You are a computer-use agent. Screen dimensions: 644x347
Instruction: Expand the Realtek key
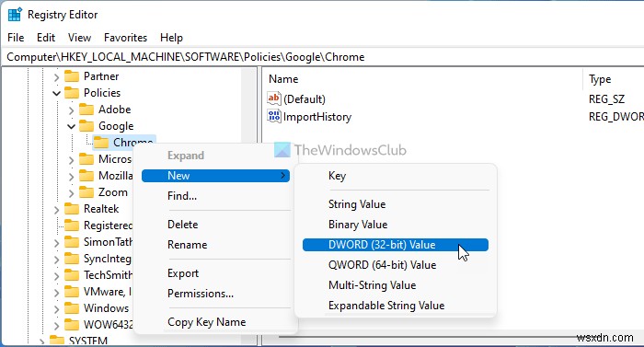(56, 210)
